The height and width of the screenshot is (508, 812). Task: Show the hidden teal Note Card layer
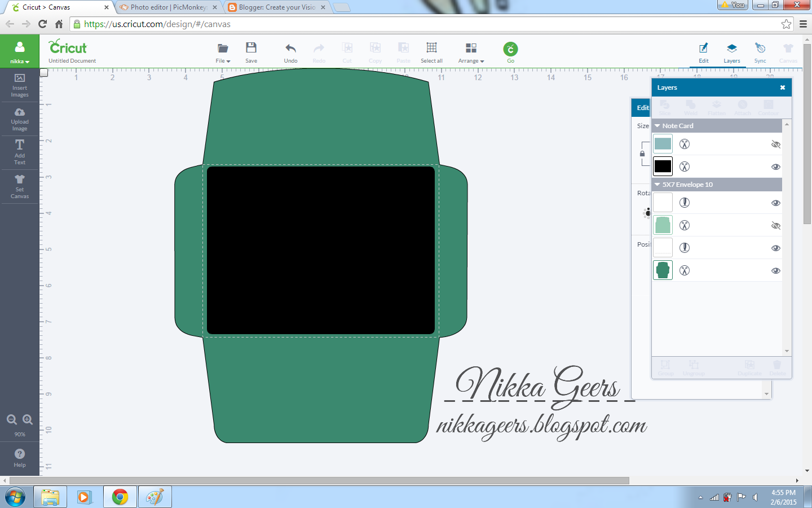click(776, 144)
